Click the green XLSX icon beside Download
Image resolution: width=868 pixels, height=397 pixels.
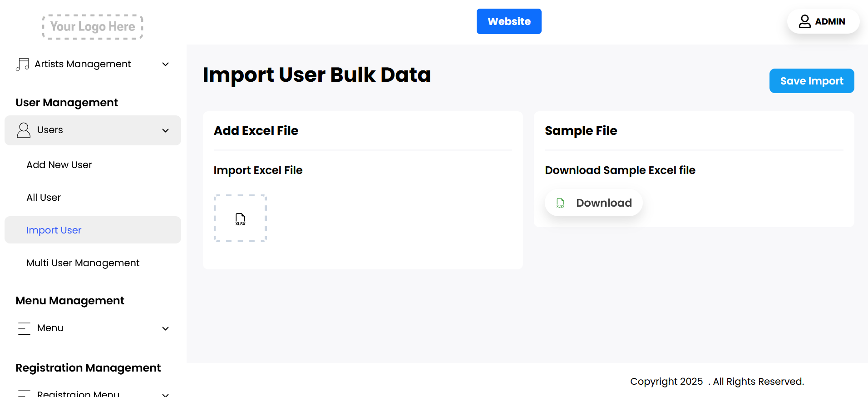pyautogui.click(x=561, y=203)
